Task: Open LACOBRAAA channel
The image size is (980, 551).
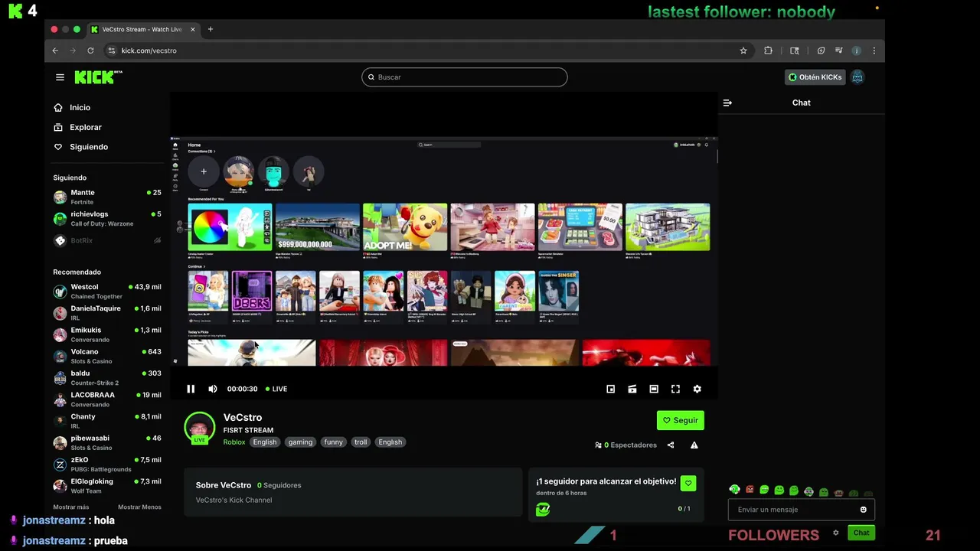Action: (107, 399)
